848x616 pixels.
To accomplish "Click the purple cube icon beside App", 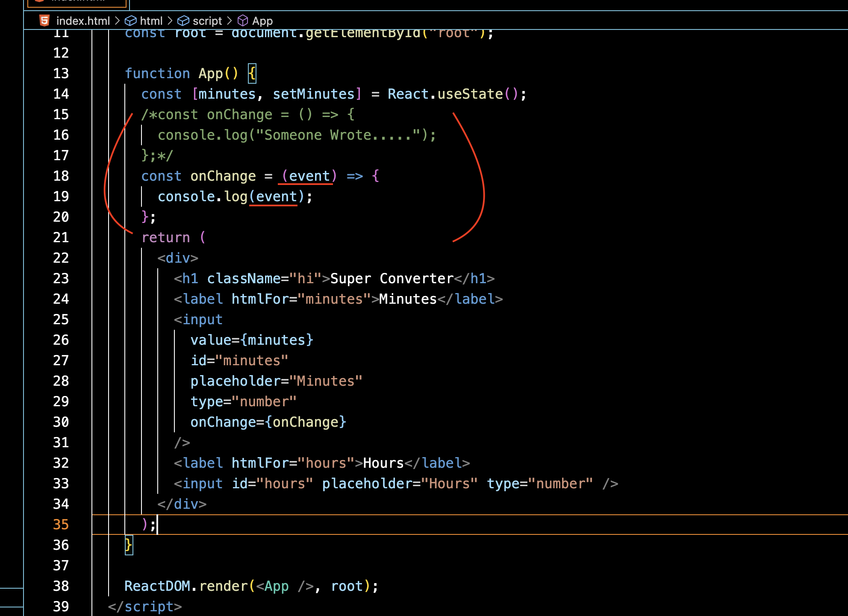I will (x=243, y=21).
